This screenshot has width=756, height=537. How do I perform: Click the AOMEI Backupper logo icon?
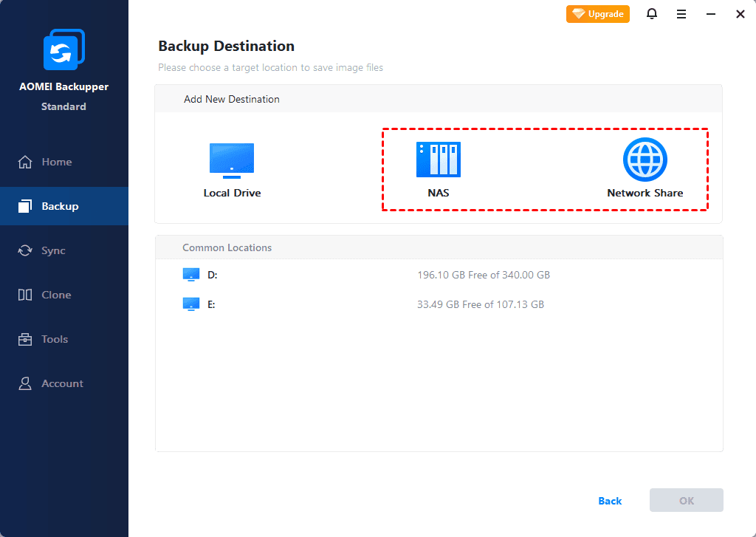(x=63, y=51)
